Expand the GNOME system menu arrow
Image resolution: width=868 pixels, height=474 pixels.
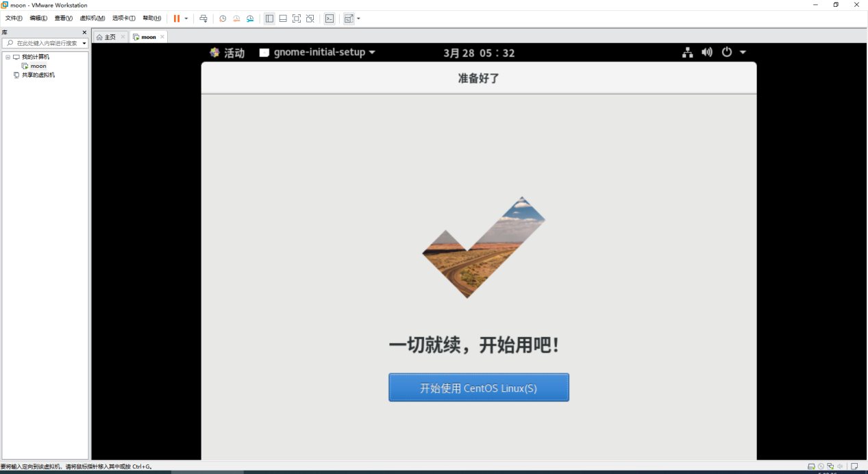pyautogui.click(x=743, y=52)
